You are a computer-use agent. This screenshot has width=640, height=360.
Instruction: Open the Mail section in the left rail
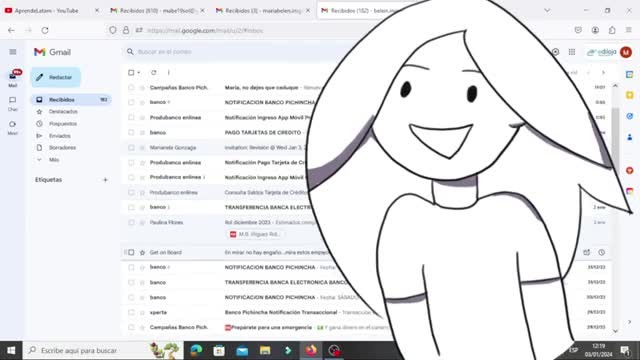tap(13, 78)
